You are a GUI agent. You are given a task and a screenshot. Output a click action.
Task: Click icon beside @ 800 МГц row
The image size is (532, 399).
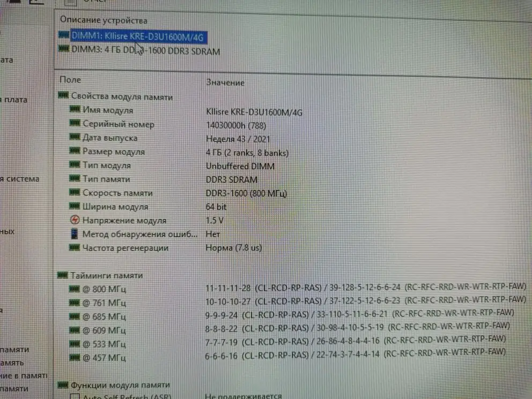75,289
